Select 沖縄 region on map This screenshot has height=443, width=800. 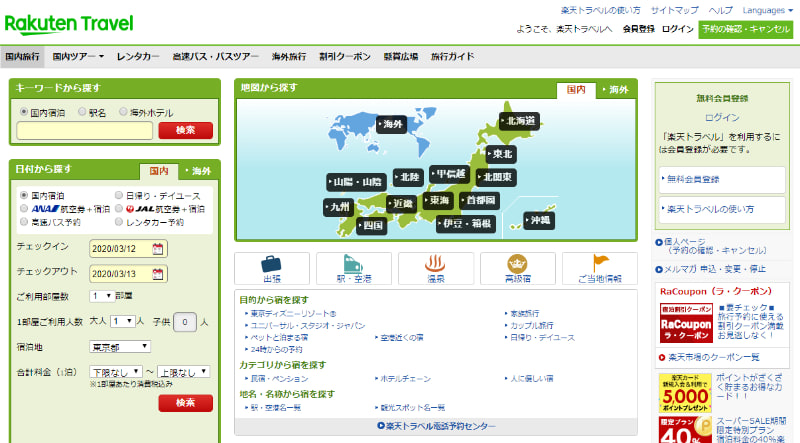(x=539, y=220)
